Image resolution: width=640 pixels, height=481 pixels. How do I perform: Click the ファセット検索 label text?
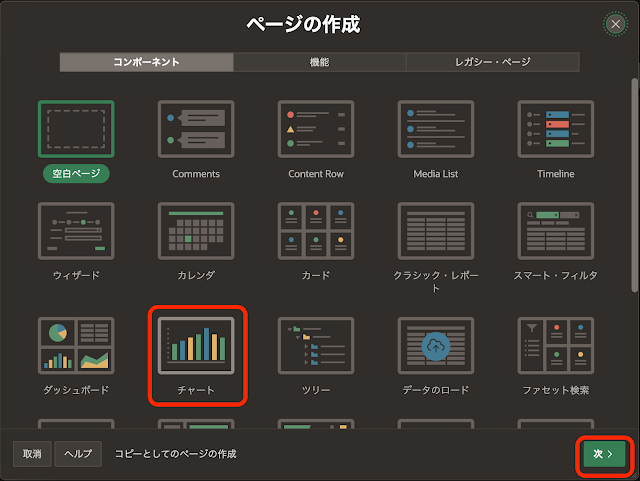tap(556, 390)
